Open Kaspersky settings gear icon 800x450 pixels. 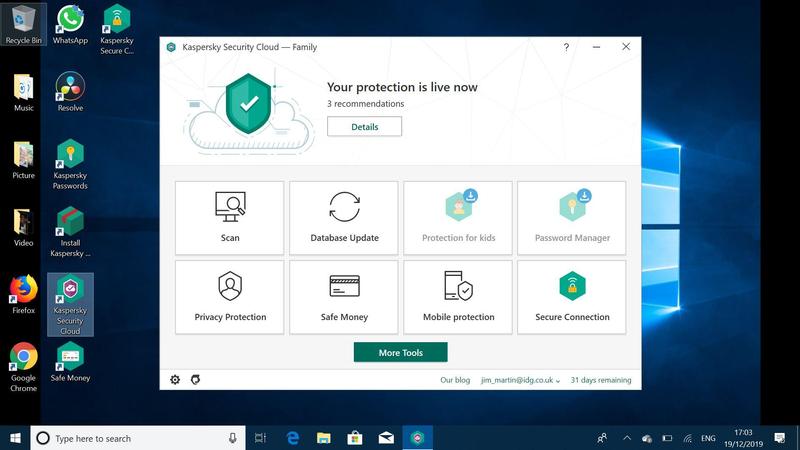click(175, 380)
